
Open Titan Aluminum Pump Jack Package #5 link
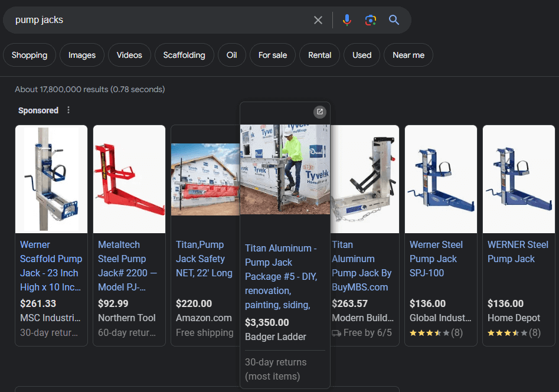pyautogui.click(x=281, y=276)
